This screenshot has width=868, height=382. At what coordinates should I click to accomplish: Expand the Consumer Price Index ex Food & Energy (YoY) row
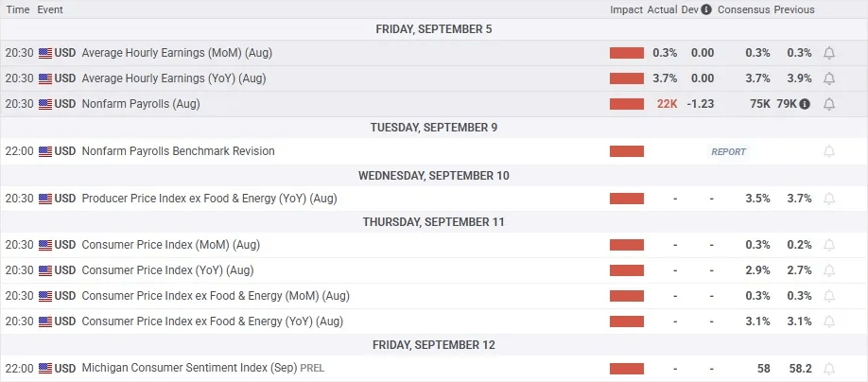212,321
